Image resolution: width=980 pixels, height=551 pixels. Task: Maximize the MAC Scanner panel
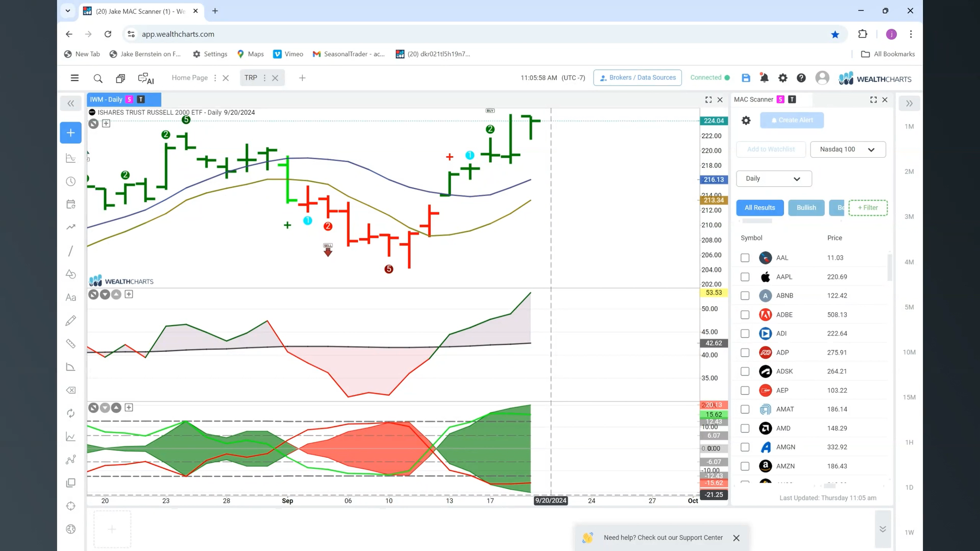coord(873,100)
